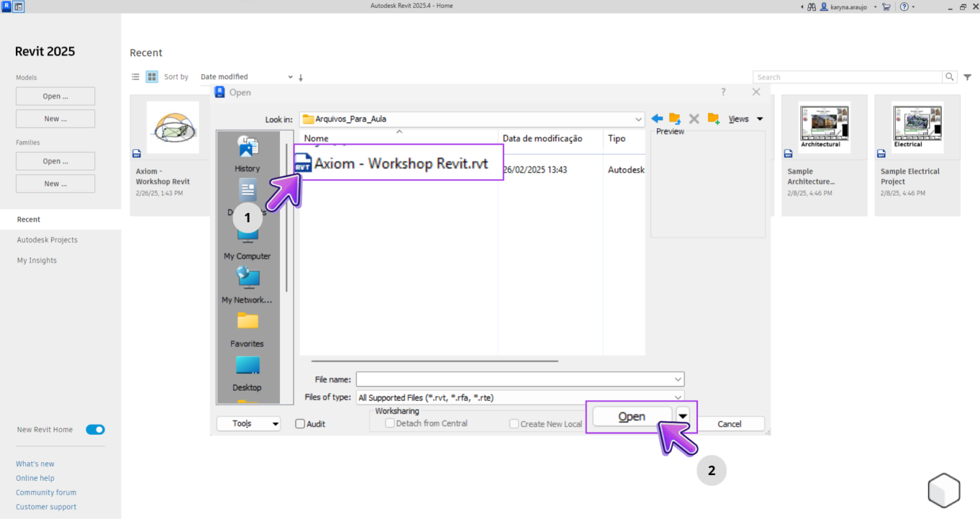Sort files by the Nome column header
The image size is (980, 519).
[399, 138]
